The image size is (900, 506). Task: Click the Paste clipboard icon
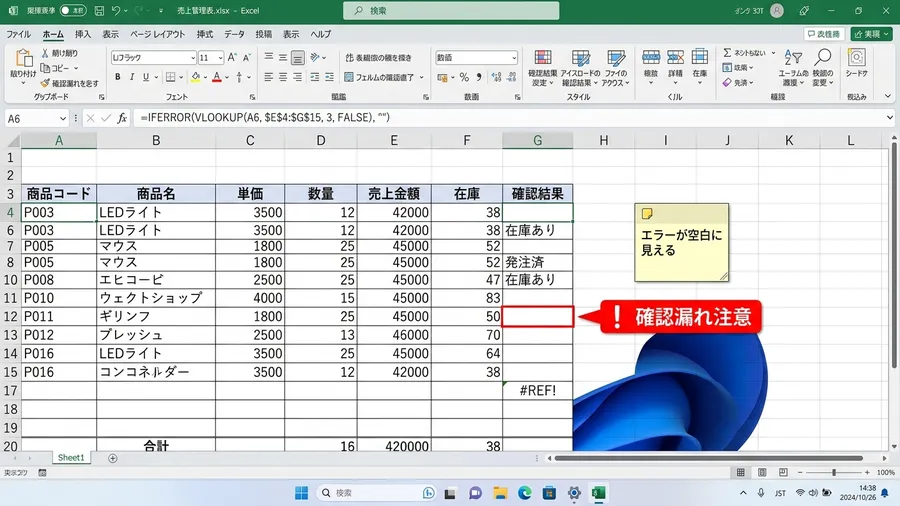pos(24,59)
